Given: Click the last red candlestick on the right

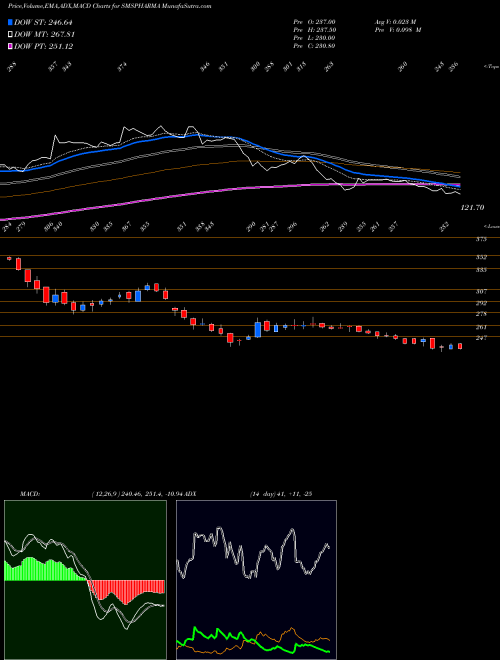Looking at the screenshot, I should coord(460,346).
